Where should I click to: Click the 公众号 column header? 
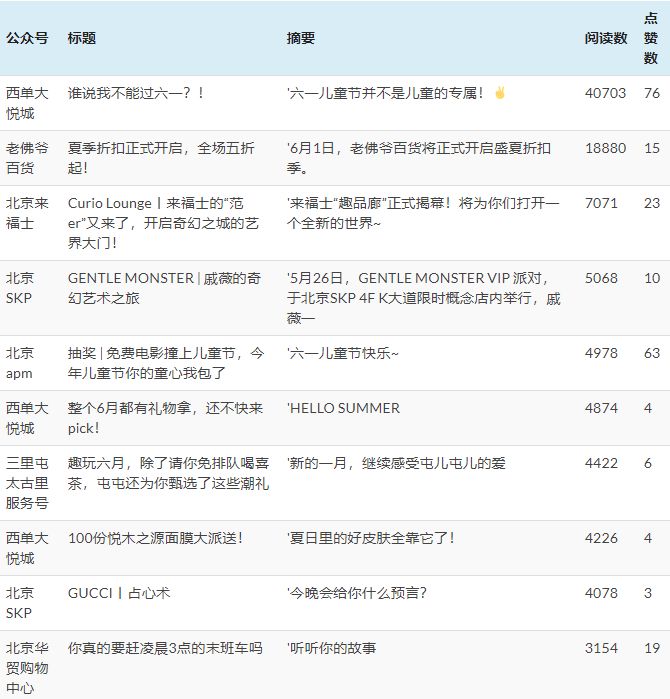27,38
